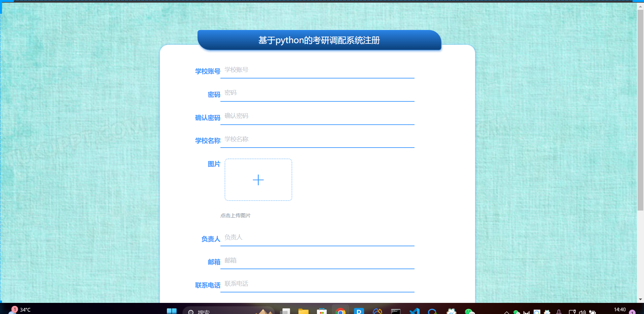The width and height of the screenshot is (644, 314).
Task: Open Microsoft Store from the taskbar
Action: coord(322,311)
